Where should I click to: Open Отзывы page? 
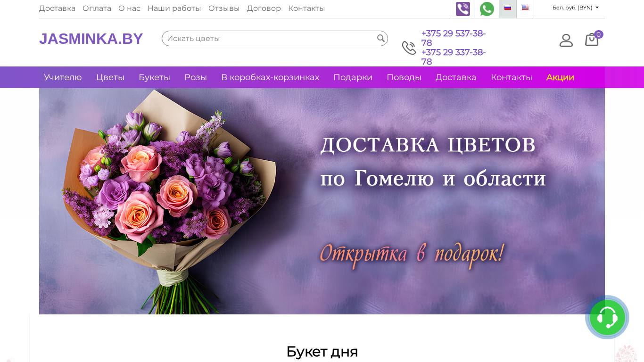coord(224,8)
